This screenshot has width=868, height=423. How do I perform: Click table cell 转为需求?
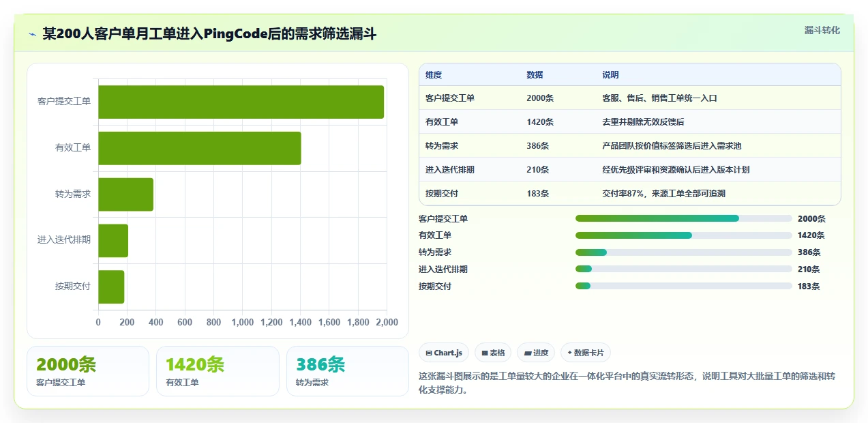point(442,146)
